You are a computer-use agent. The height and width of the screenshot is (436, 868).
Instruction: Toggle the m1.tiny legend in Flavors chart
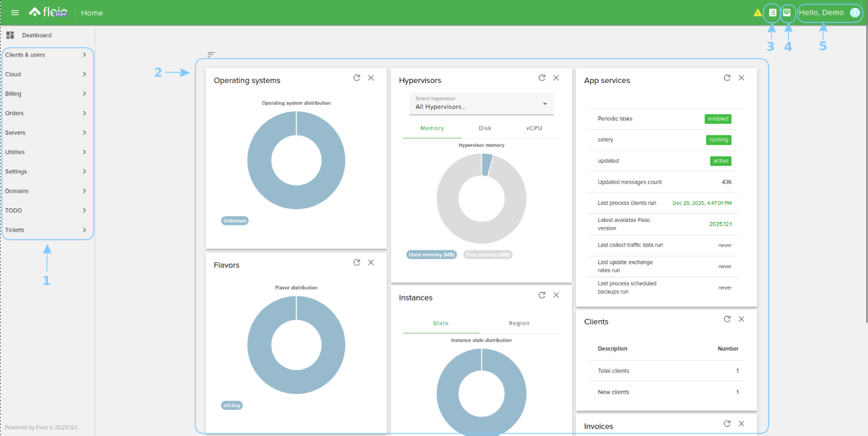(x=232, y=405)
